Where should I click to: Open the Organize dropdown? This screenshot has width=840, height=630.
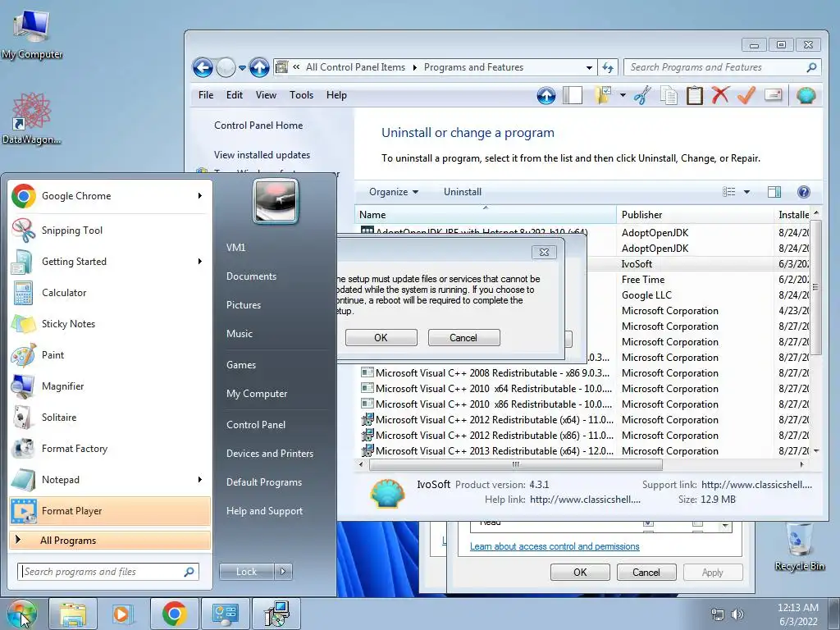[393, 192]
